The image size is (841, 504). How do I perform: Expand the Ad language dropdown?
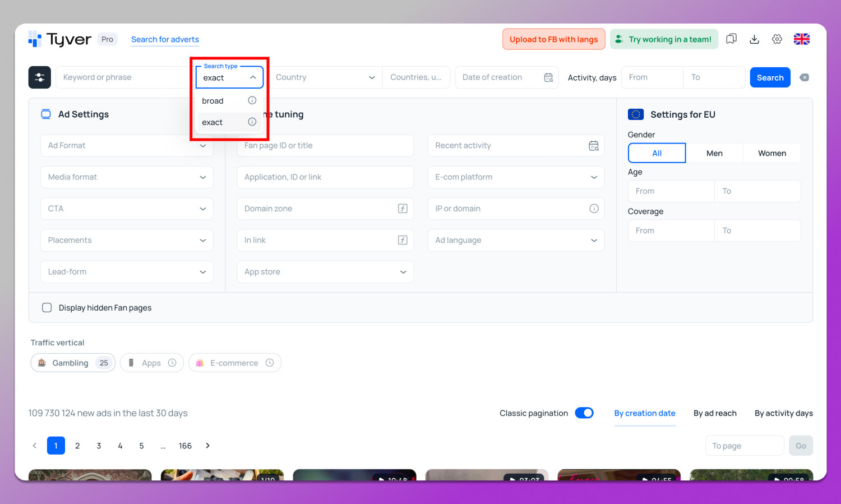tap(515, 240)
